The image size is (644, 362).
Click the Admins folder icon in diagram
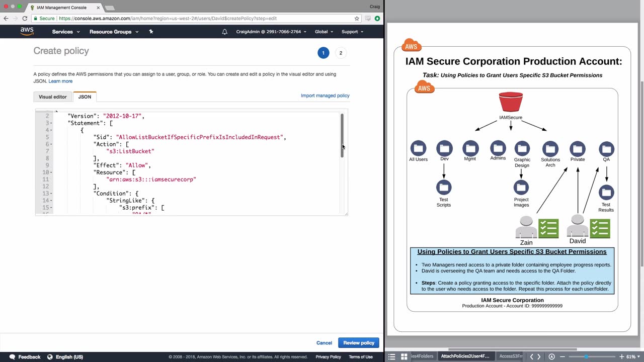[498, 148]
